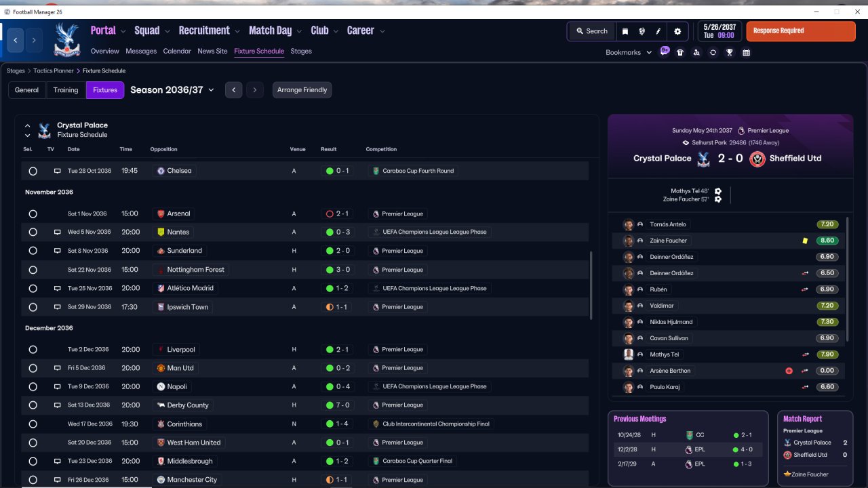
Task: Open the Season 2036/37 dropdown
Action: click(x=172, y=90)
